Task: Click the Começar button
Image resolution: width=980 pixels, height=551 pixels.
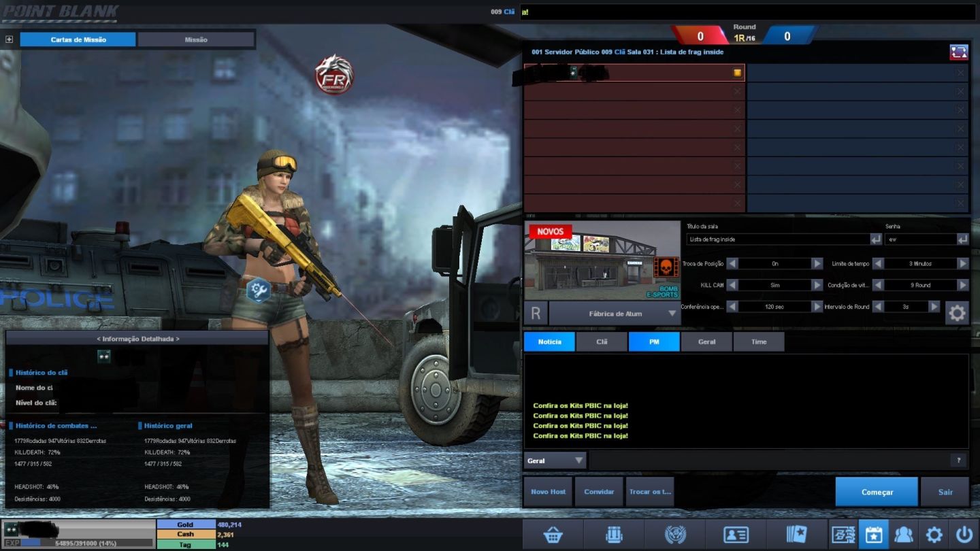Action: [877, 492]
